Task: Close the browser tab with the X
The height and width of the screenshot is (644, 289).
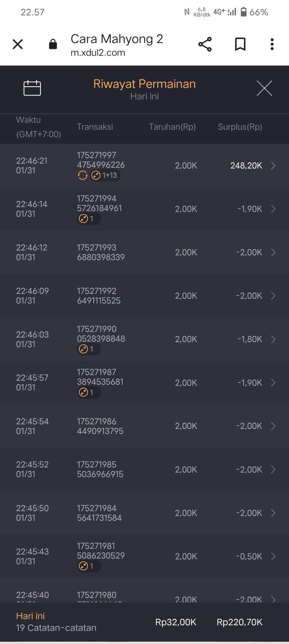Action: (x=18, y=44)
